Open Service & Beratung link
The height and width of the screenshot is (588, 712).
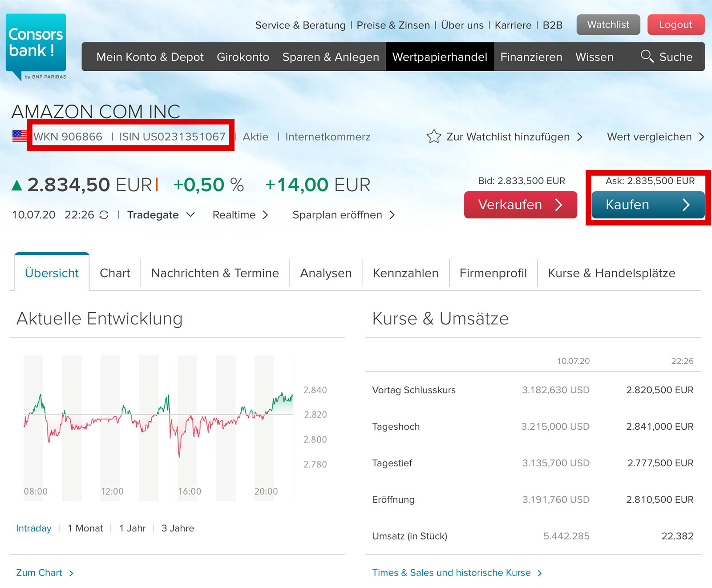click(x=300, y=25)
